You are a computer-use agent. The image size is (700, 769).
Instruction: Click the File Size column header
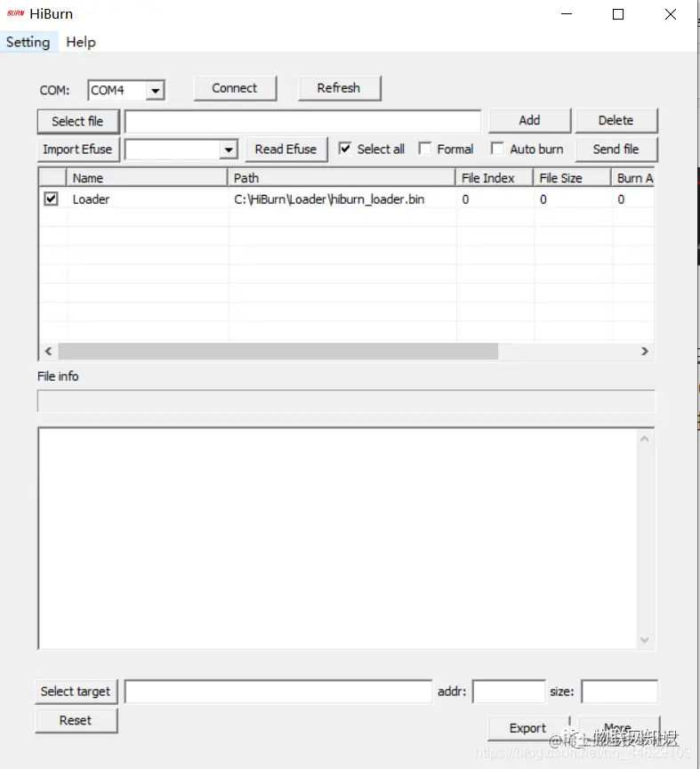point(572,178)
